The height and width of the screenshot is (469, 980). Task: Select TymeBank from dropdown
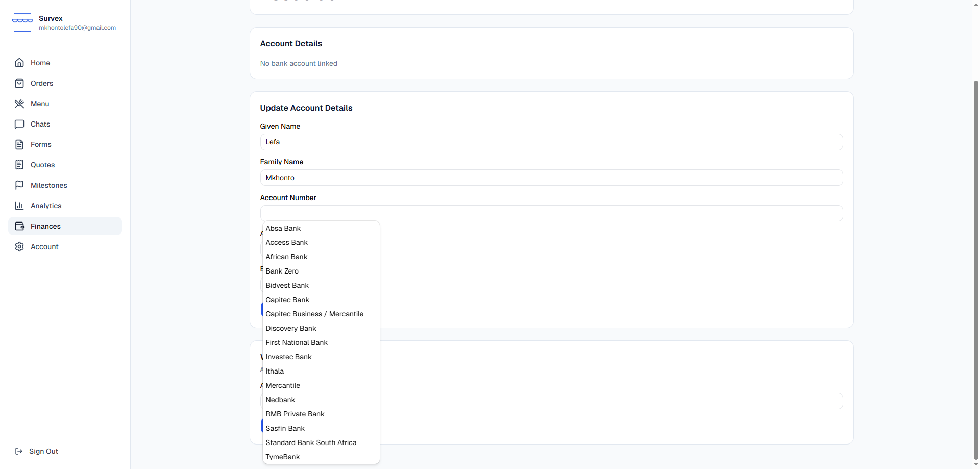(321, 457)
